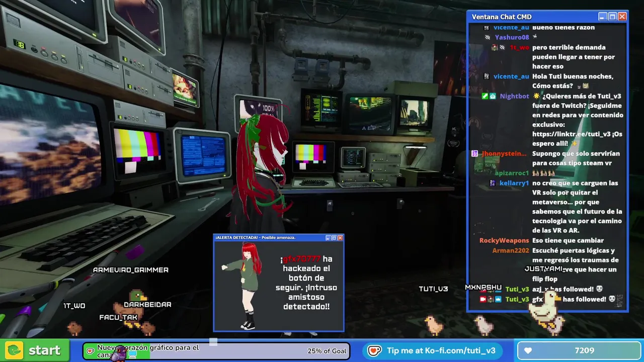Click the Yashuro08 username in chat
Image resolution: width=644 pixels, height=362 pixels.
pyautogui.click(x=512, y=37)
